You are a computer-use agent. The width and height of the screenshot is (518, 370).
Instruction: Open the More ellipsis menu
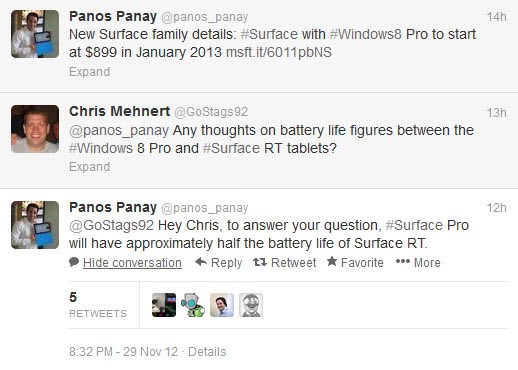418,262
